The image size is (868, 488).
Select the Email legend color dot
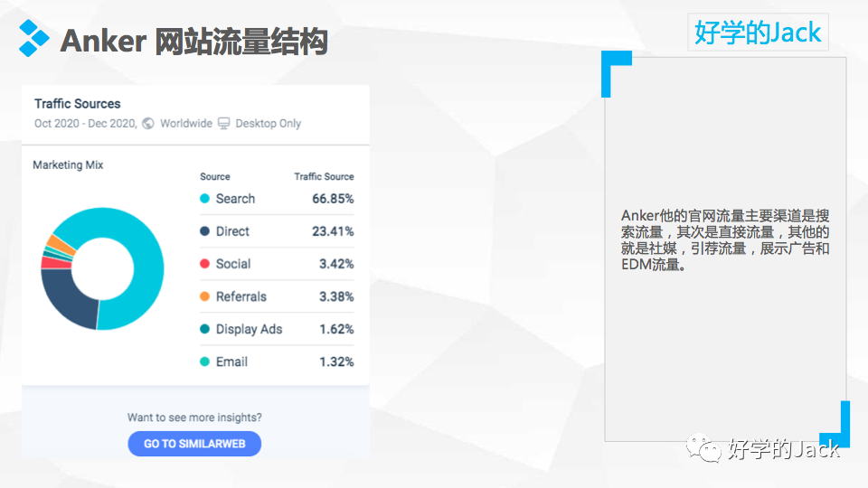(x=205, y=361)
